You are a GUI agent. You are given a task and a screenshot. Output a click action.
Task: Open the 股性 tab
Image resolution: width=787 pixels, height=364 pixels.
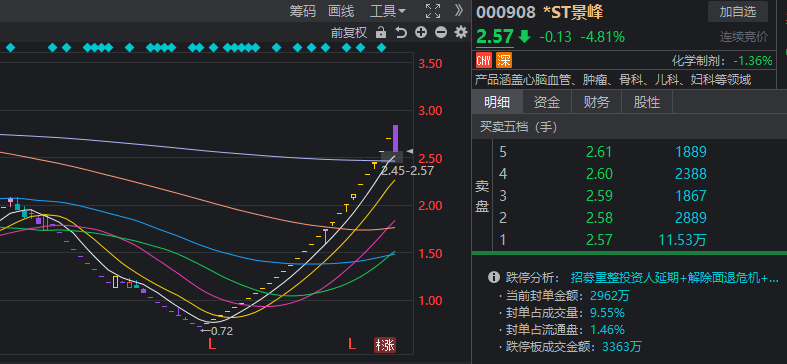[x=646, y=102]
